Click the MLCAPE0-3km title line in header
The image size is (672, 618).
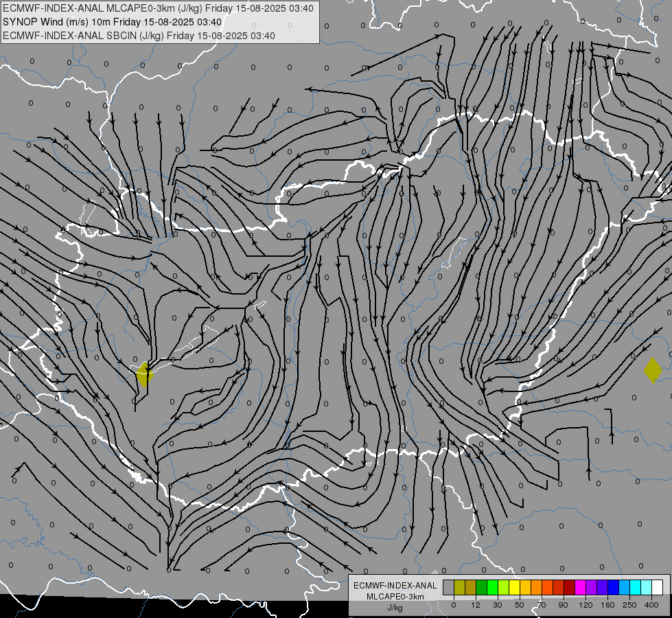158,8
